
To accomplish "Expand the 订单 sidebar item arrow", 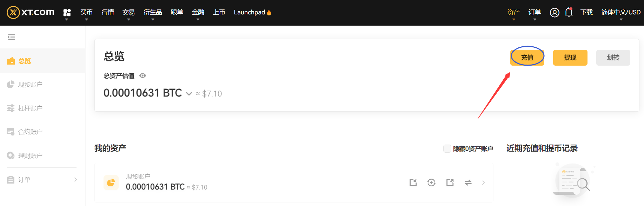I will point(75,180).
